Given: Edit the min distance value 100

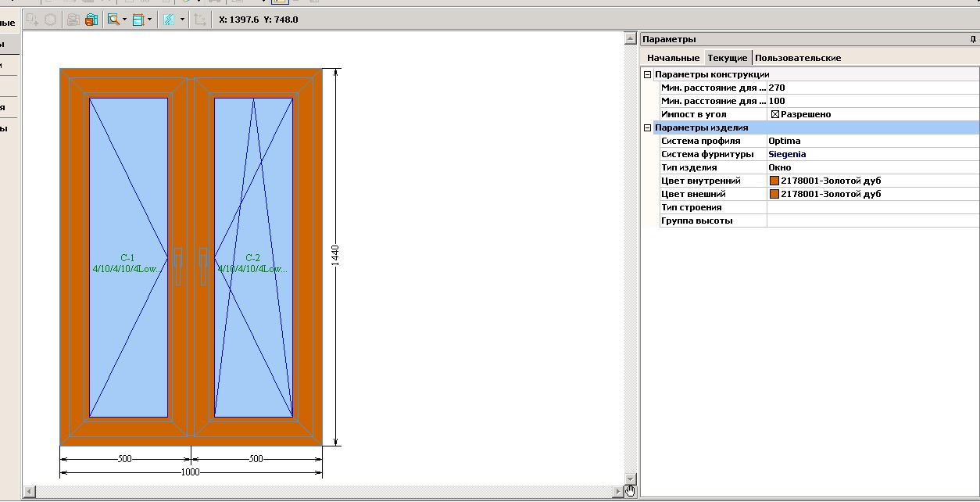Looking at the screenshot, I should click(872, 101).
